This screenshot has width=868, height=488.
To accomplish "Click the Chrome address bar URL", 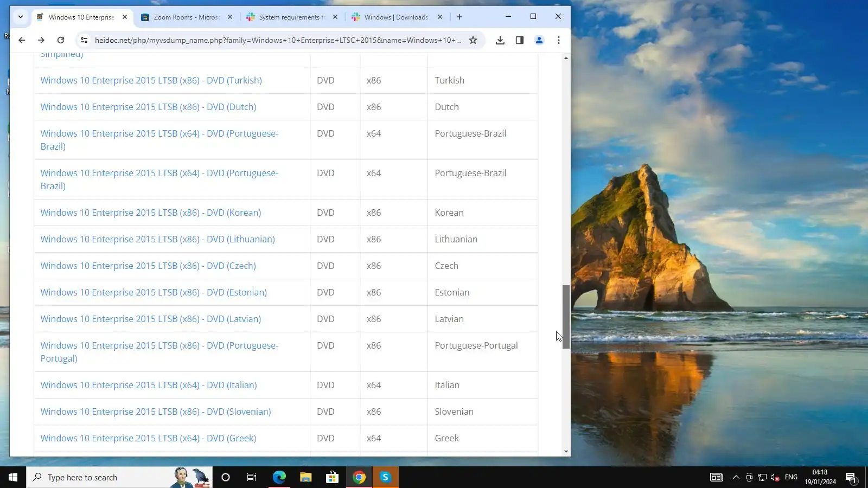I will tap(278, 40).
